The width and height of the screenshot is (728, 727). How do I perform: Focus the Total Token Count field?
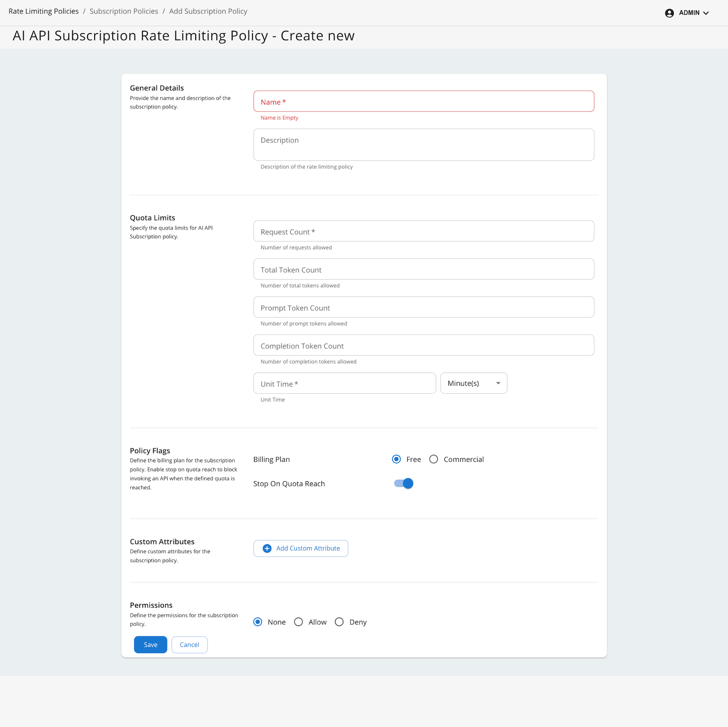pos(424,269)
